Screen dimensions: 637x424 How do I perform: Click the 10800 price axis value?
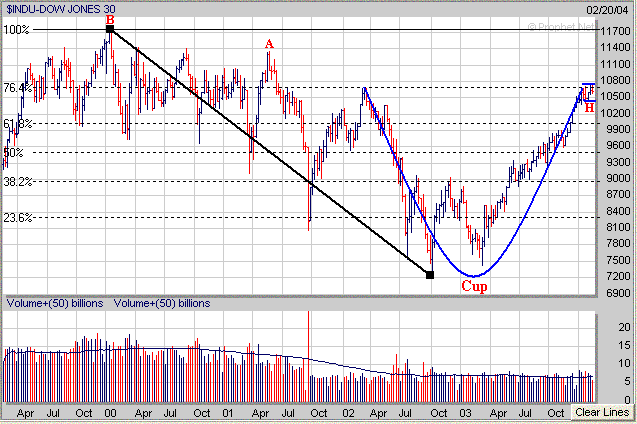click(615, 80)
